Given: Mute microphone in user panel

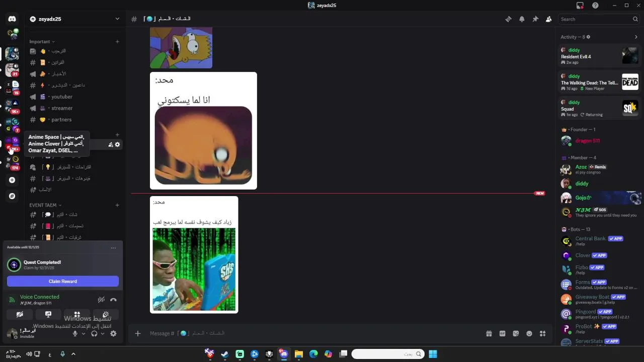Looking at the screenshot, I should [75, 333].
